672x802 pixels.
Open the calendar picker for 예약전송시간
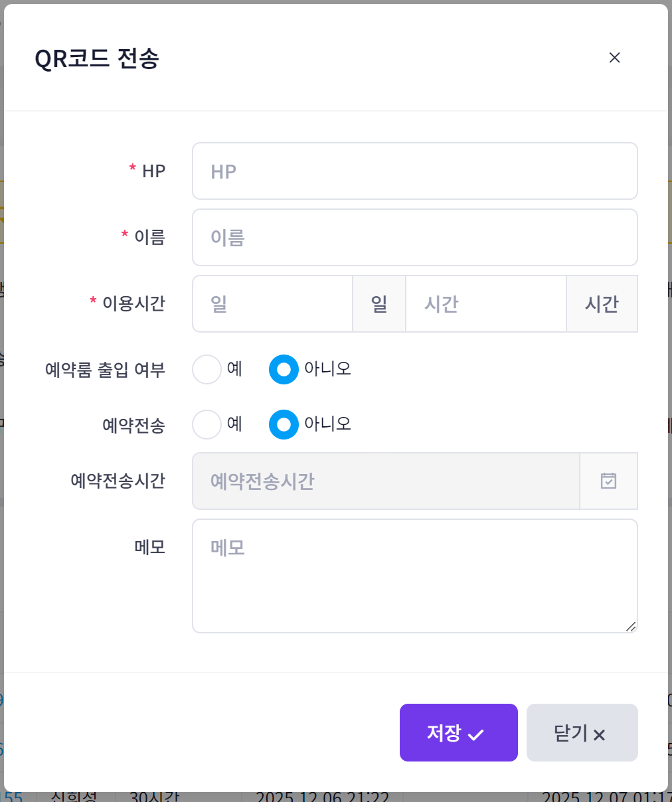tap(608, 481)
